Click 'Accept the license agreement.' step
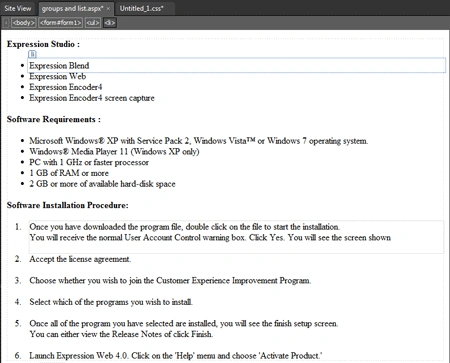 80,259
